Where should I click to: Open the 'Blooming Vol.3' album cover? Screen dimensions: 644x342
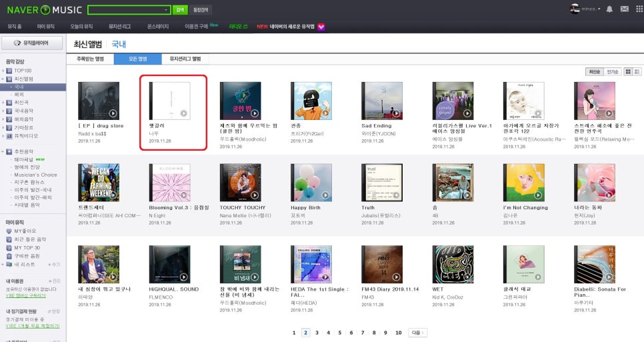pyautogui.click(x=169, y=182)
